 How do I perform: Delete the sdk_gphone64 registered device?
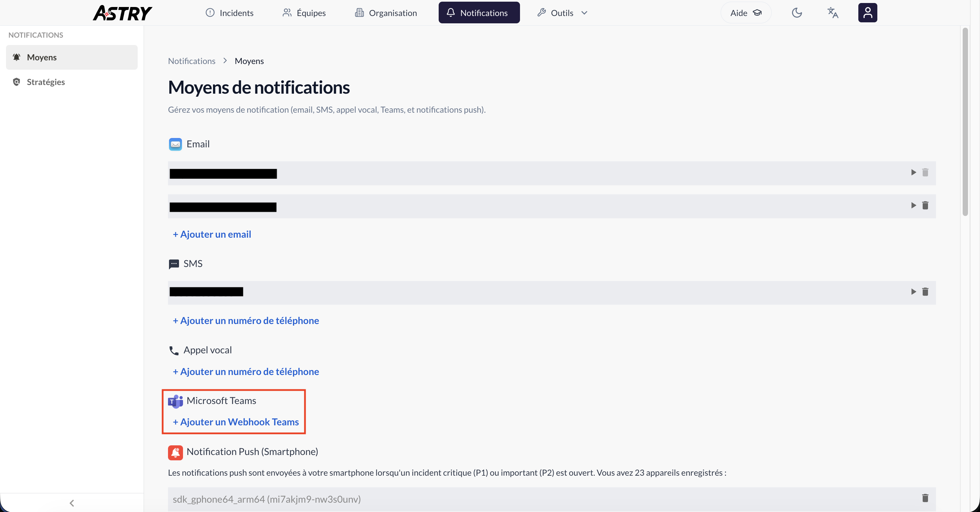coord(925,498)
